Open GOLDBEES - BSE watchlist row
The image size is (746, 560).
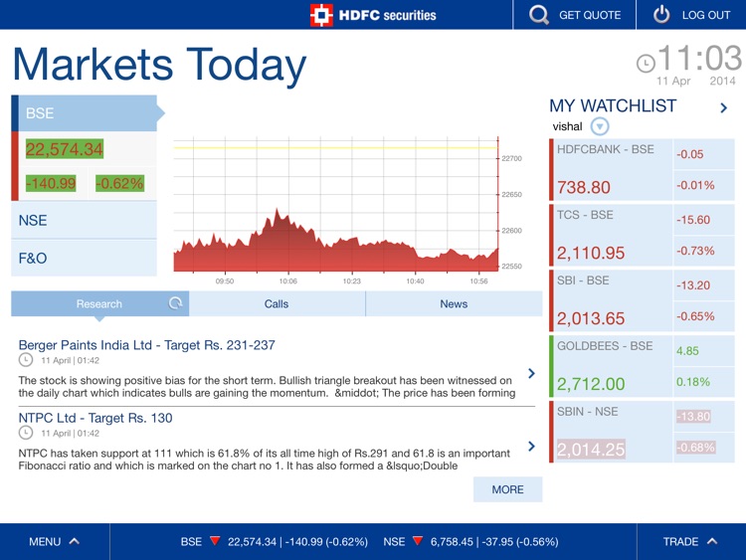tap(642, 366)
